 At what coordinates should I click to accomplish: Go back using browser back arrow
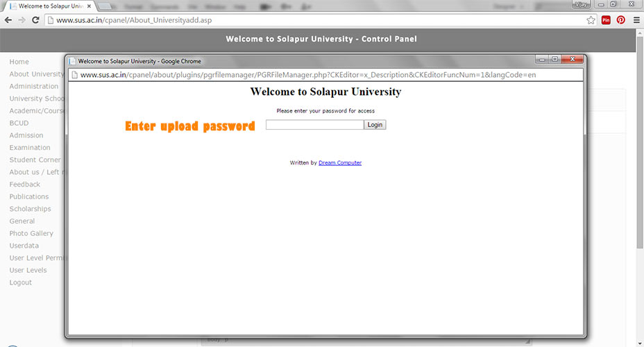click(8, 20)
